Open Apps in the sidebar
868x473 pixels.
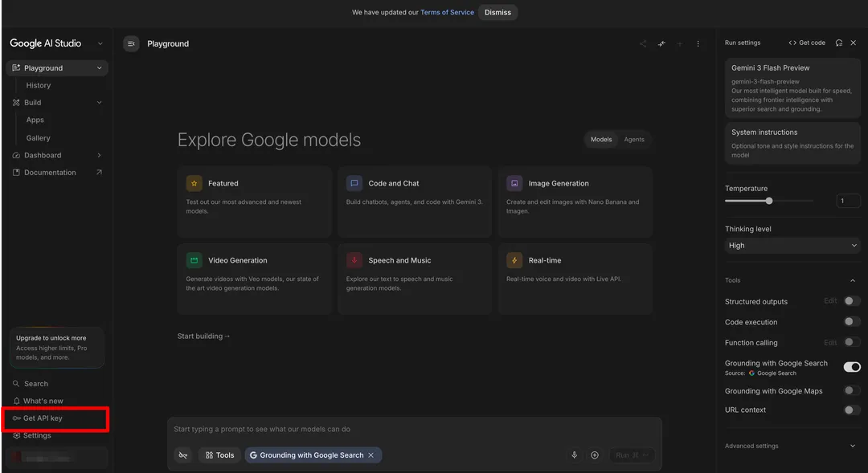click(x=35, y=120)
